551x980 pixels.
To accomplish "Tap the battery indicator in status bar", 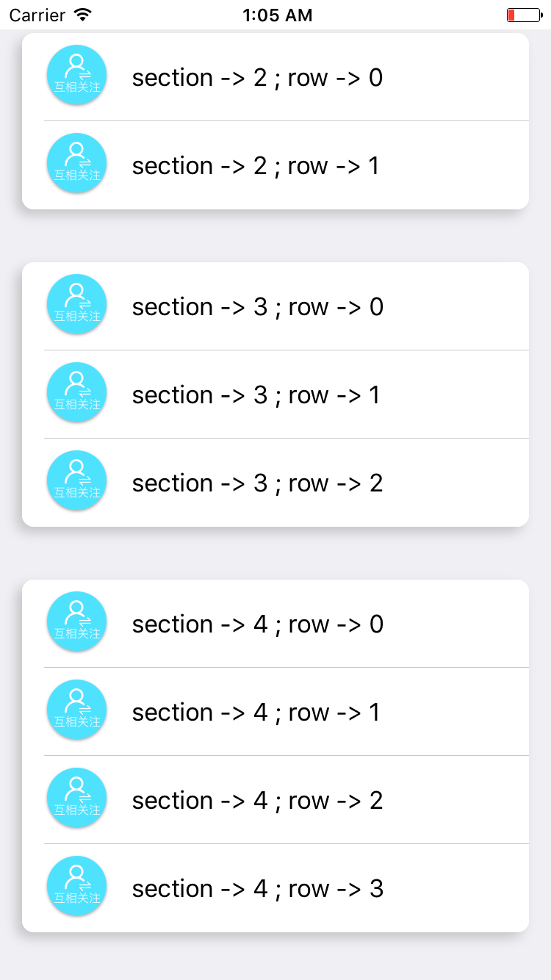I will pos(522,15).
